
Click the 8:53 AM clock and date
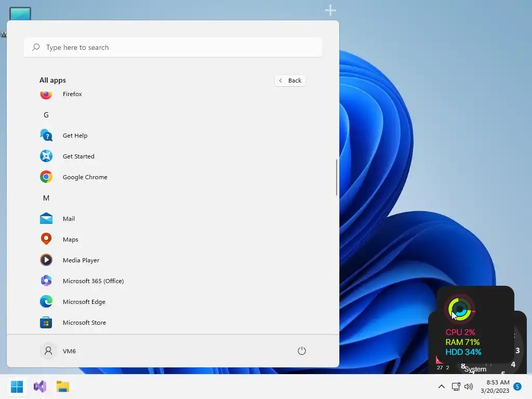[x=495, y=387]
